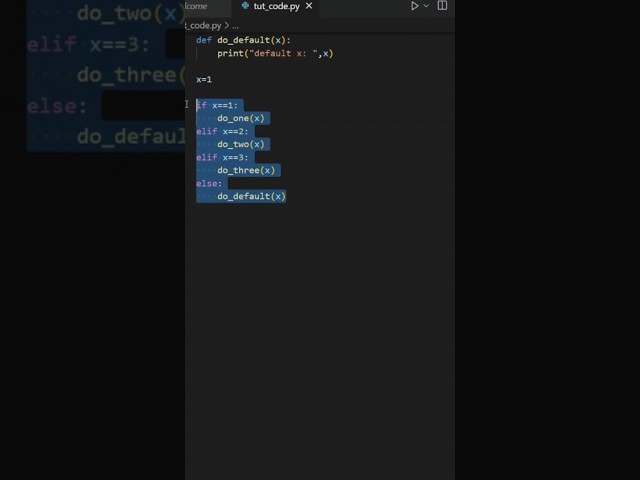Split the editor with layout icon
Viewport: 640px width, 480px height.
[442, 6]
